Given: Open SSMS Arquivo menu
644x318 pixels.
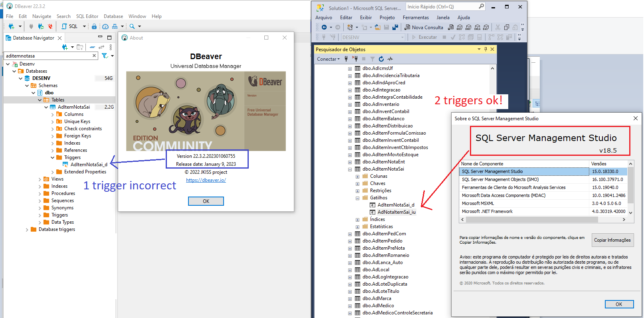Looking at the screenshot, I should pos(324,18).
